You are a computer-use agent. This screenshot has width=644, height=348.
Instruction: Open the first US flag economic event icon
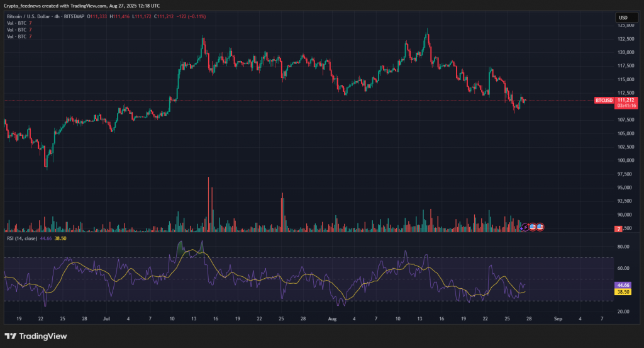pyautogui.click(x=533, y=227)
